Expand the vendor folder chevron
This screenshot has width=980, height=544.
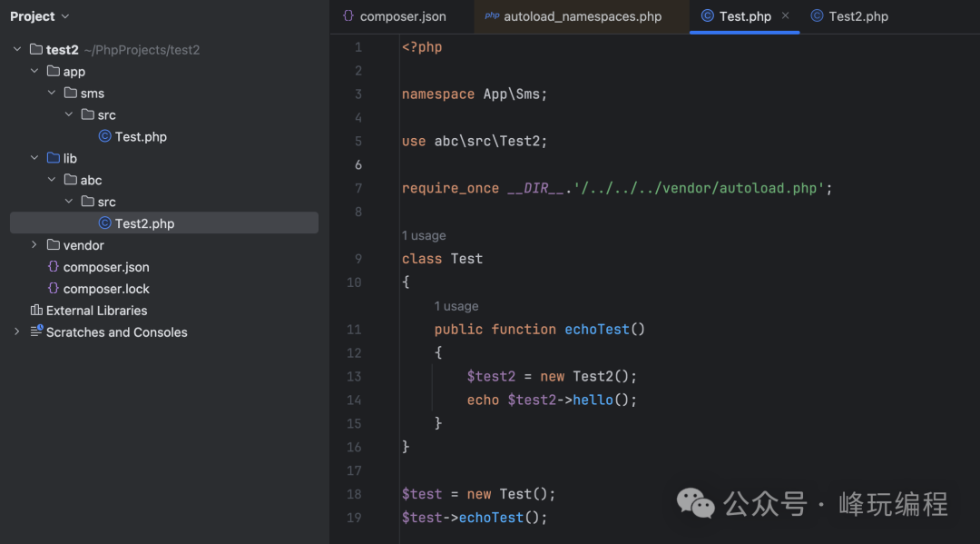click(34, 246)
